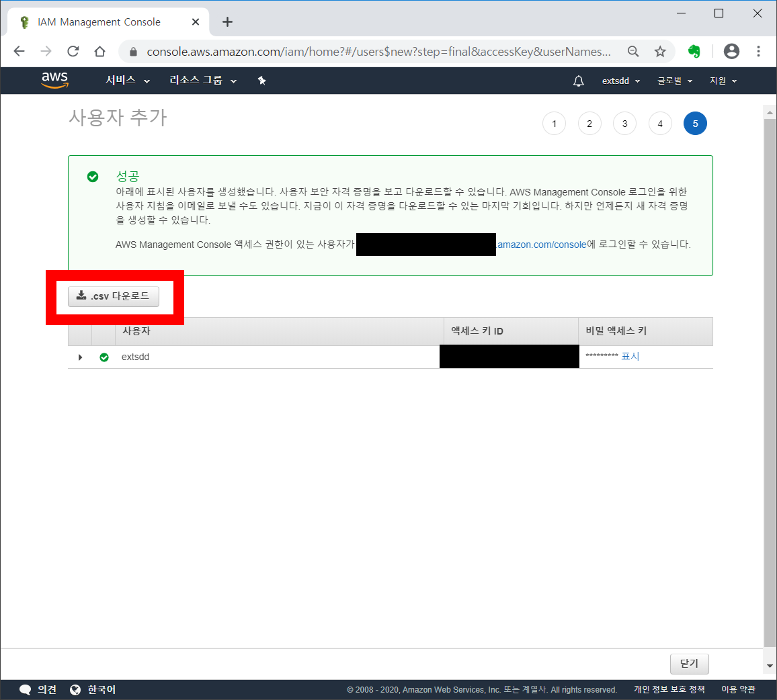This screenshot has height=700, width=777.
Task: Open the Evernote extension icon
Action: 694,51
